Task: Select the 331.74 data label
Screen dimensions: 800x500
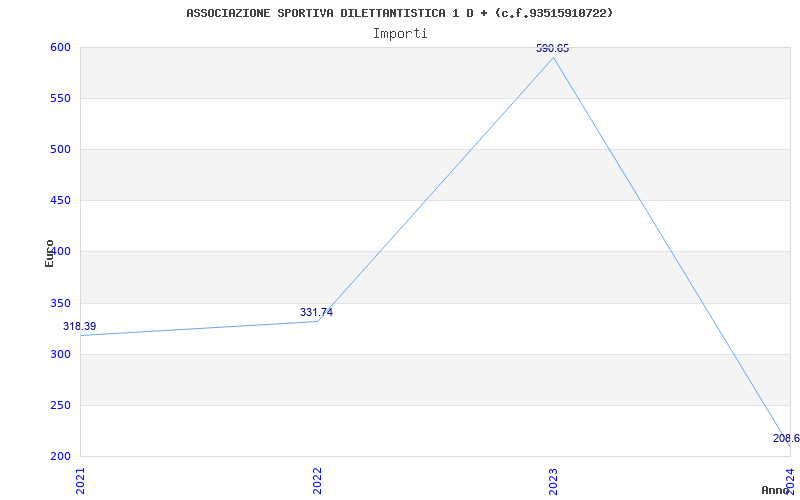Action: coord(316,312)
